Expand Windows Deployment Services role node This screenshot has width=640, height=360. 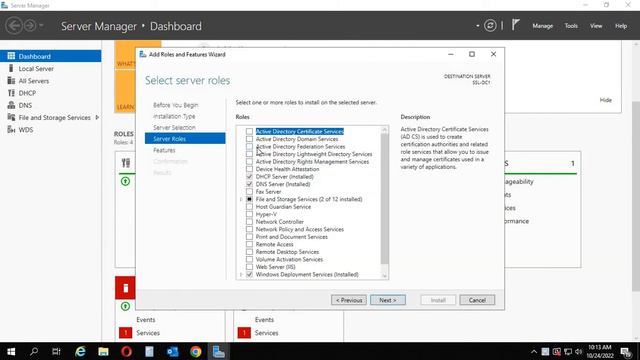coord(241,275)
